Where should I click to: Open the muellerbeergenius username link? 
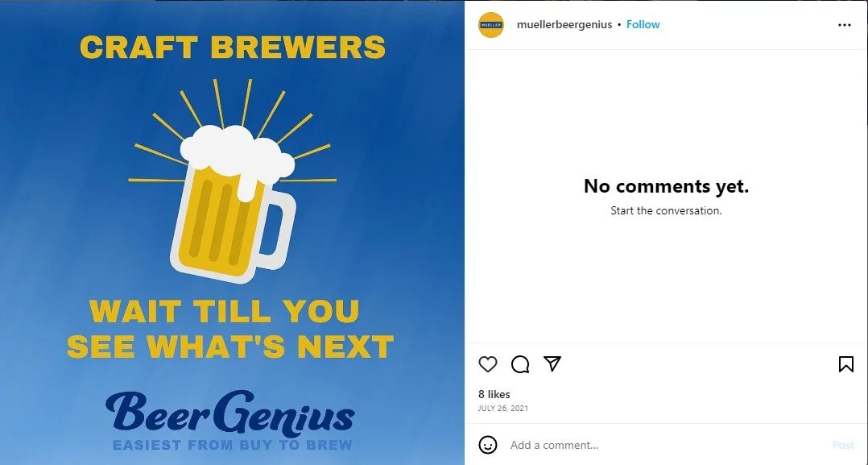[564, 24]
